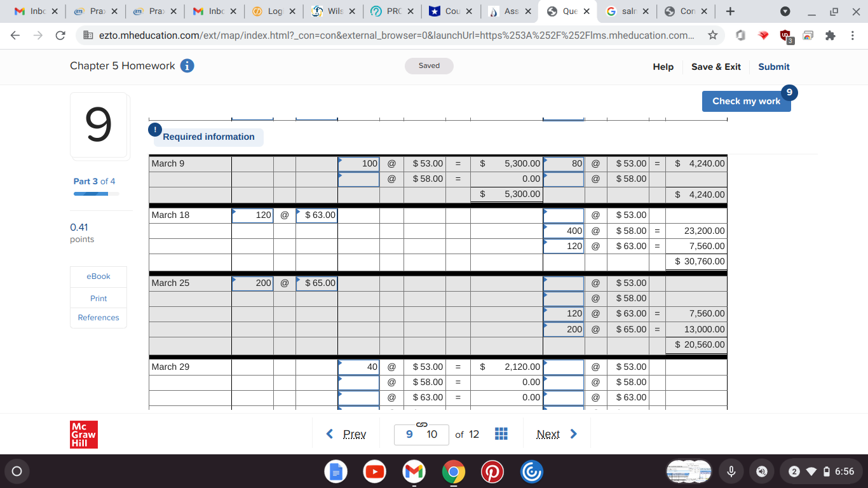Click the microphone icon in the shelf

[x=732, y=471]
